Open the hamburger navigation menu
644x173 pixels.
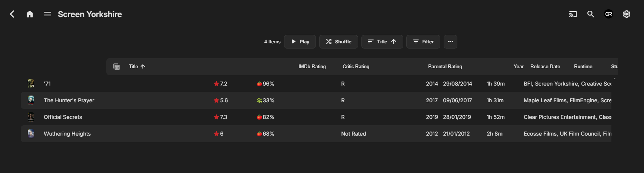pyautogui.click(x=47, y=14)
